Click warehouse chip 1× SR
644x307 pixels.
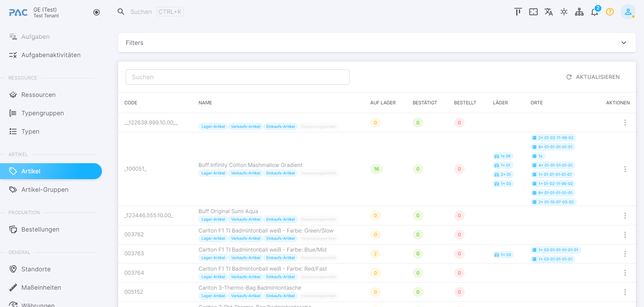pyautogui.click(x=503, y=156)
